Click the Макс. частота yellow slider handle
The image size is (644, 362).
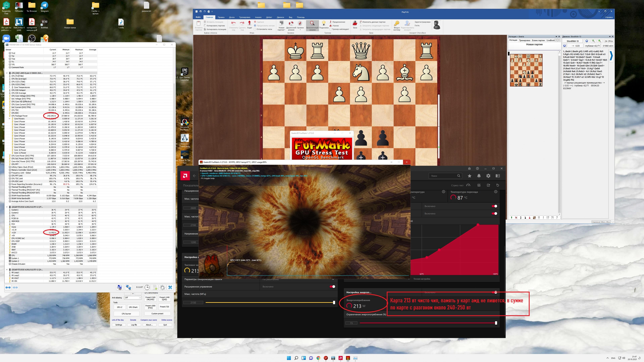(x=334, y=302)
